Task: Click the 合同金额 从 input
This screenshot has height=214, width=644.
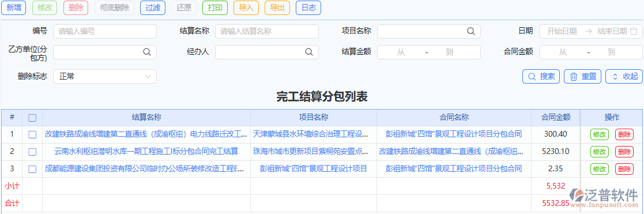Action: (563, 52)
